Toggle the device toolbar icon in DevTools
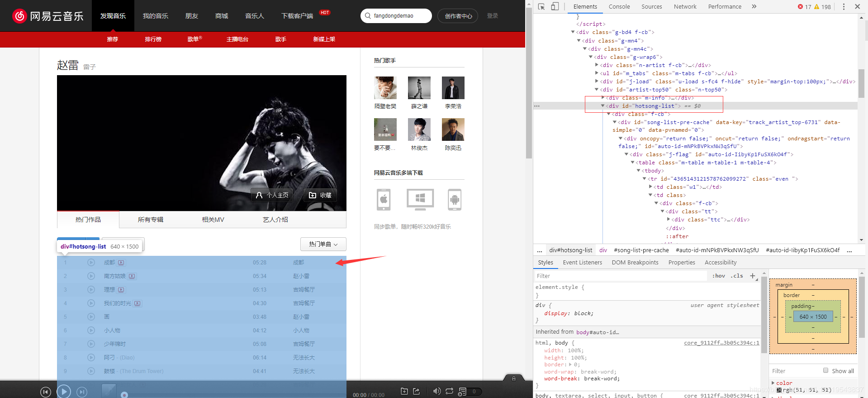This screenshot has height=398, width=868. pyautogui.click(x=555, y=6)
